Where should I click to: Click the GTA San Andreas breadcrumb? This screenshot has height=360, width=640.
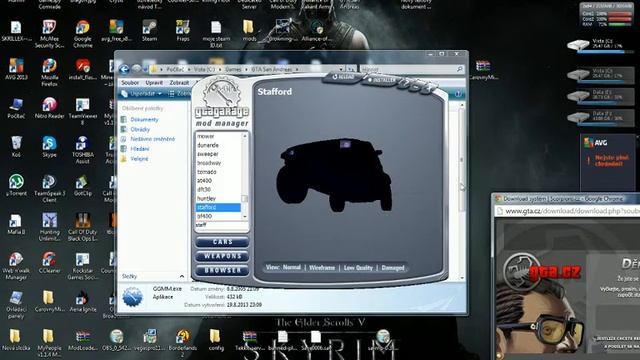click(271, 69)
